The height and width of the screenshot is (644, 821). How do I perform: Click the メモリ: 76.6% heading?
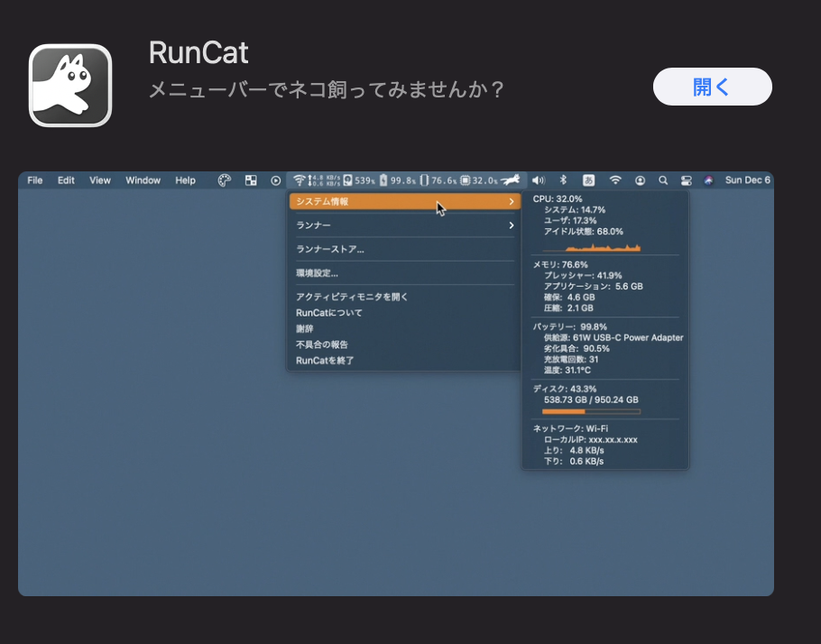click(560, 264)
